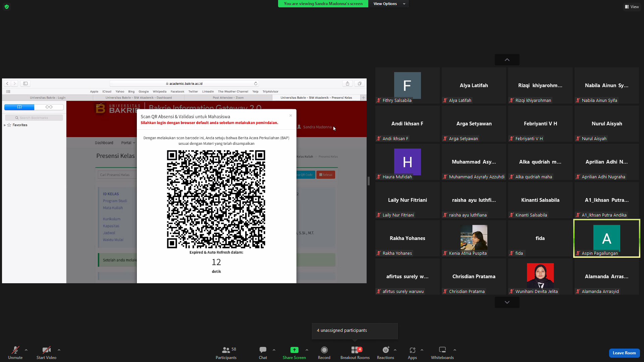This screenshot has height=362, width=644.
Task: Select Rakha Yohanes participant tile
Action: (408, 238)
